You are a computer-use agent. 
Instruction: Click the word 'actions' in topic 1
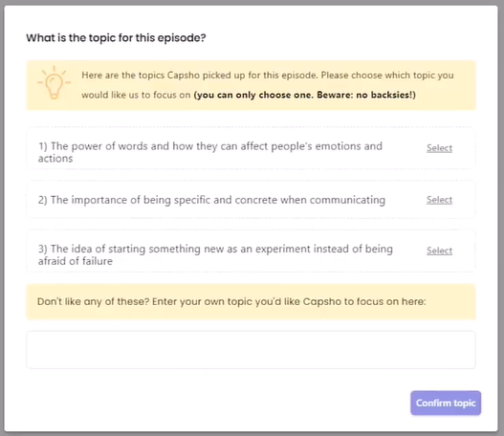pos(55,159)
